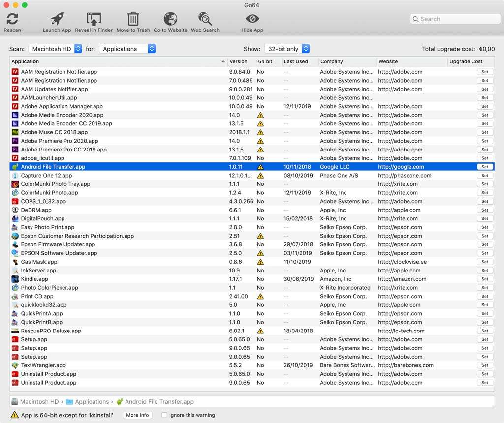
Task: Open the Scan Macintosh HD dropdown
Action: point(55,49)
